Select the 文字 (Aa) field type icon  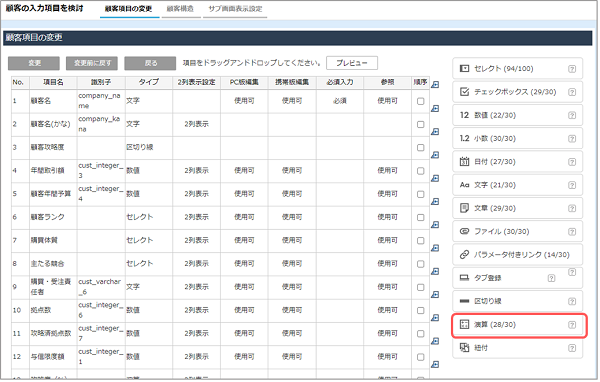pos(464,185)
